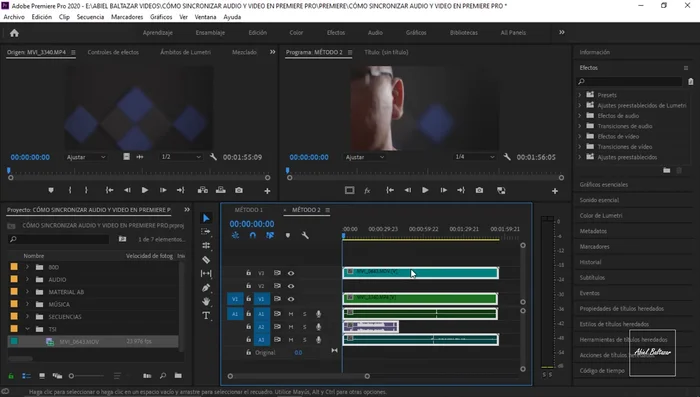Open Source monitor button editor plus
The image size is (700, 397).
click(x=267, y=191)
